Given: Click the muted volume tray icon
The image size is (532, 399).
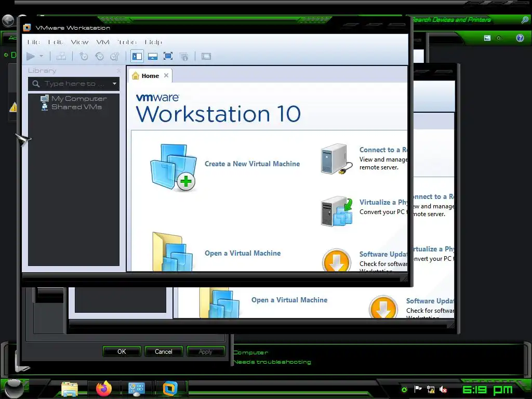Looking at the screenshot, I should [443, 389].
